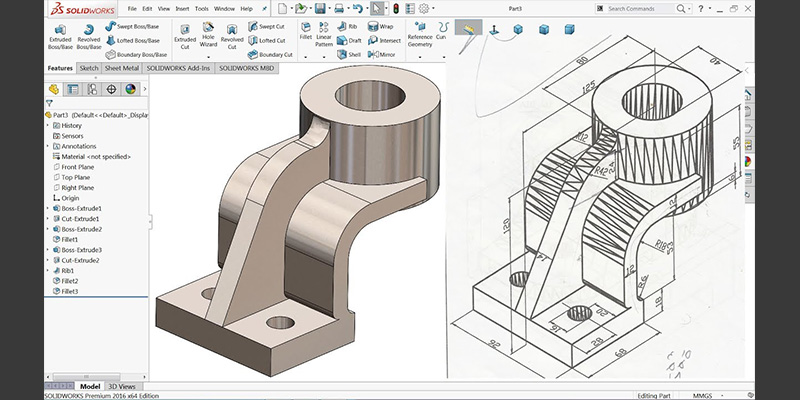800x400 pixels.
Task: Expand the Boss-Extrude1 feature
Action: click(x=48, y=208)
